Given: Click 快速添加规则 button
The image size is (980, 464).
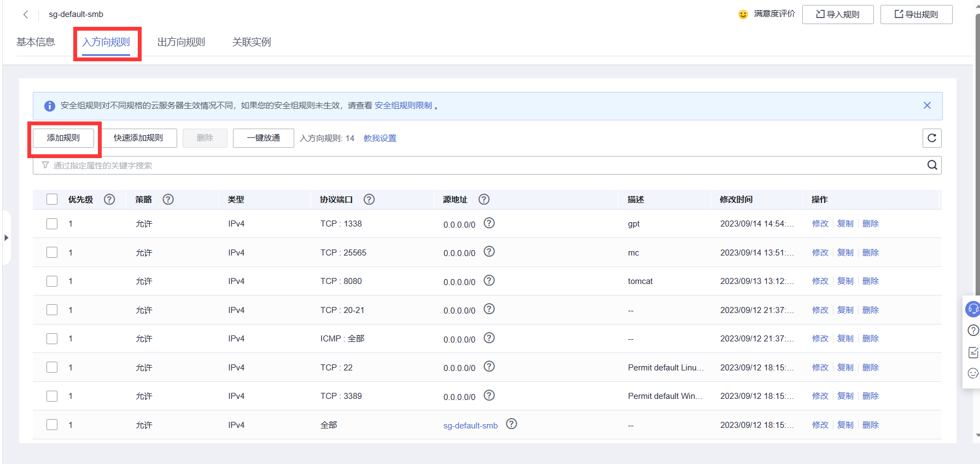Looking at the screenshot, I should pos(138,138).
